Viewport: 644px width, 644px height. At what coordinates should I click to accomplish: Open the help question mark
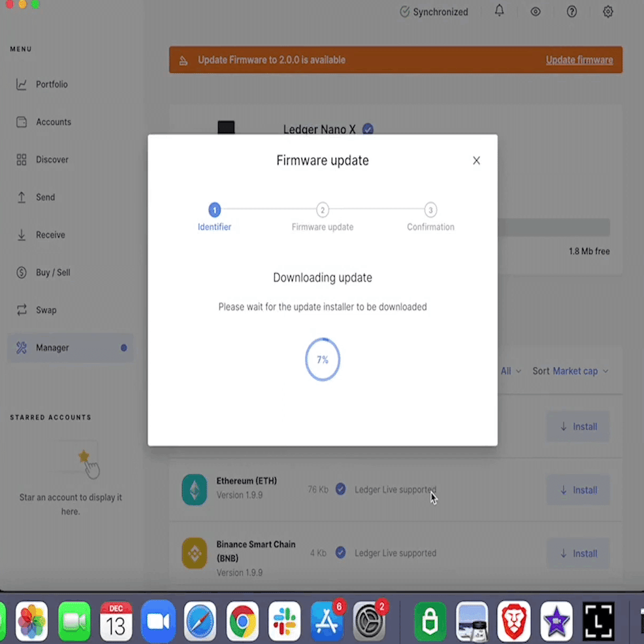click(x=572, y=12)
